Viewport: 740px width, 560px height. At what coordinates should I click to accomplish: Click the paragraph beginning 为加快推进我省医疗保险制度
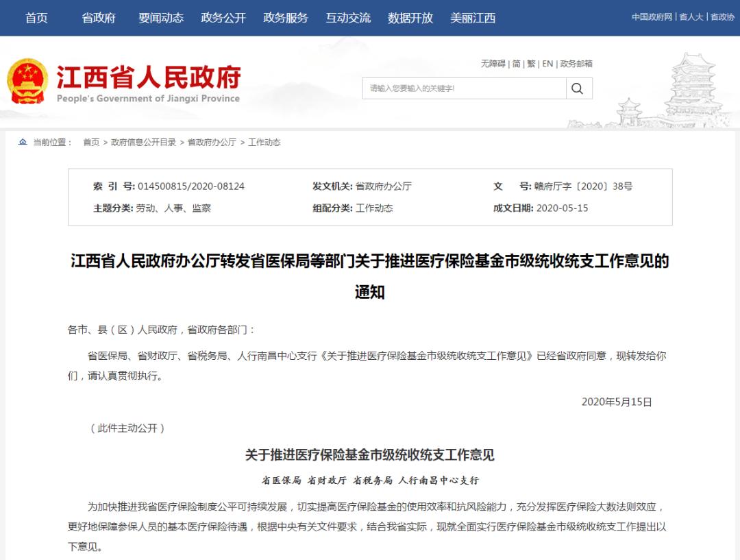point(367,526)
